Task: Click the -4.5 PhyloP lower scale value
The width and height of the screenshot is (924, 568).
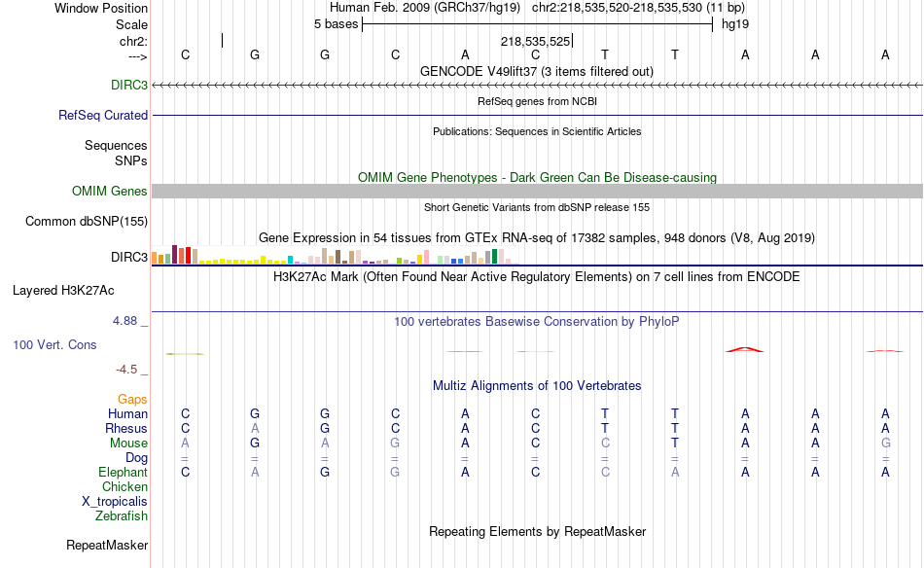Action: (126, 370)
